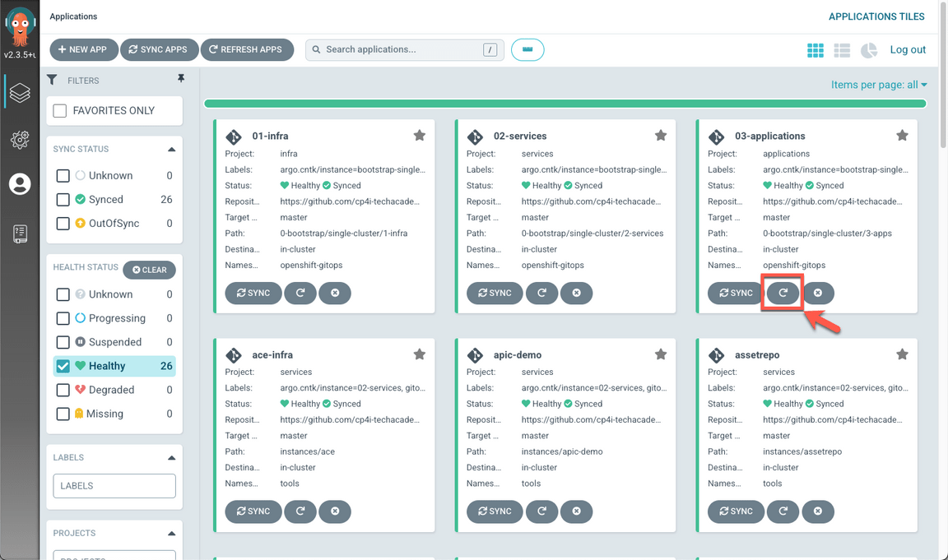Open the Settings gears icon in the sidebar

[x=20, y=139]
